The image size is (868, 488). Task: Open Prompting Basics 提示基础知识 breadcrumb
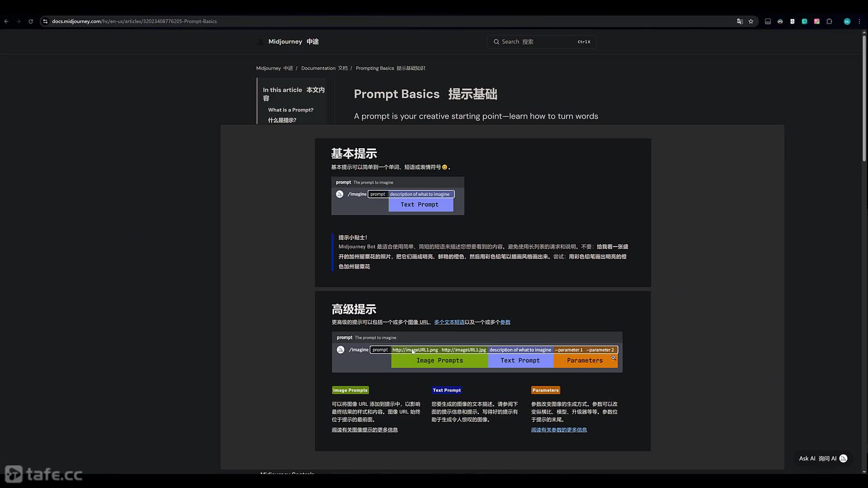391,68
